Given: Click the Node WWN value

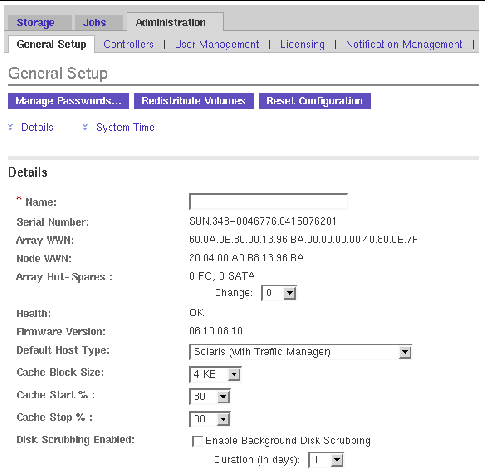Looking at the screenshot, I should click(246, 258).
